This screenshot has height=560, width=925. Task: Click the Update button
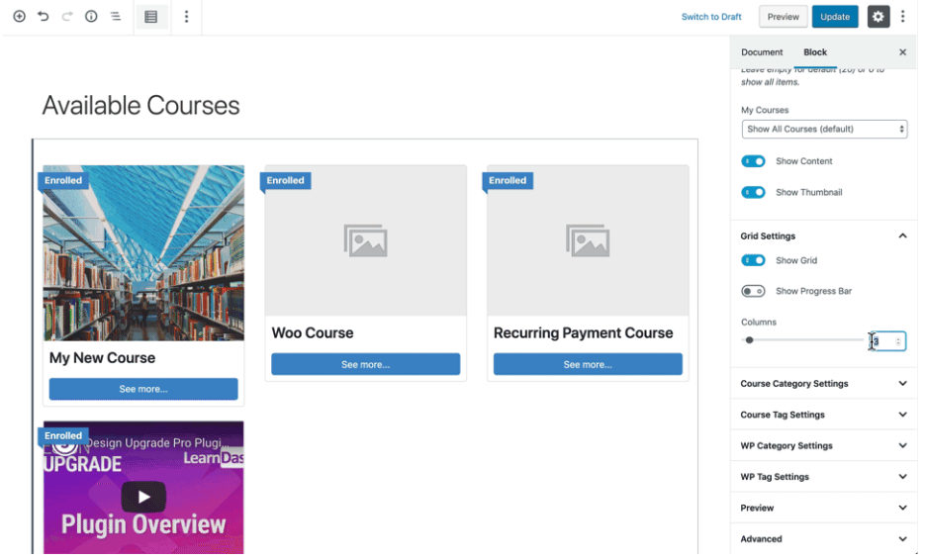(835, 17)
